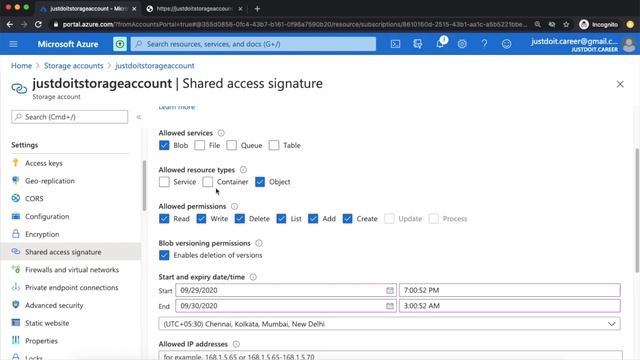Edit the Start time field 7:00:52 PM
This screenshot has width=640, height=360.
[510, 290]
